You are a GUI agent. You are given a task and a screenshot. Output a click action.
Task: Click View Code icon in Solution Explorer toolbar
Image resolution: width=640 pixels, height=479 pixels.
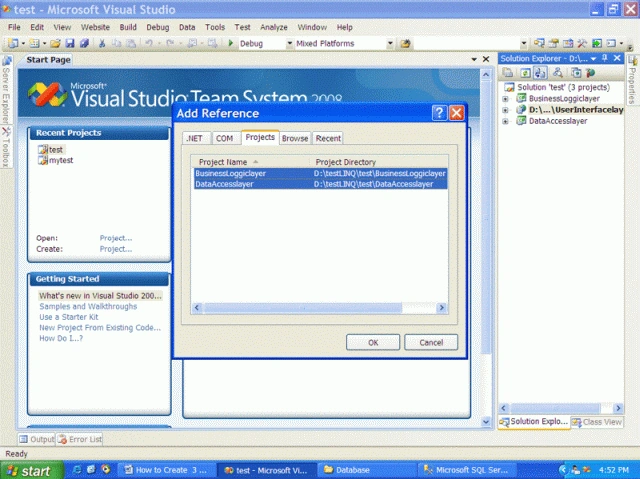(558, 73)
